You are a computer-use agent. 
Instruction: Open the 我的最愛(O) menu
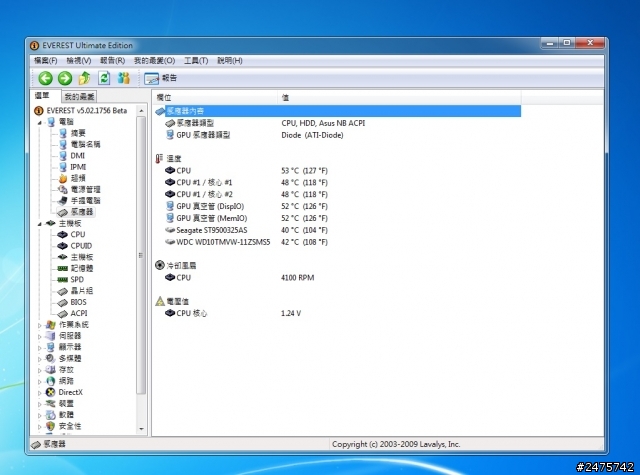pyautogui.click(x=154, y=61)
